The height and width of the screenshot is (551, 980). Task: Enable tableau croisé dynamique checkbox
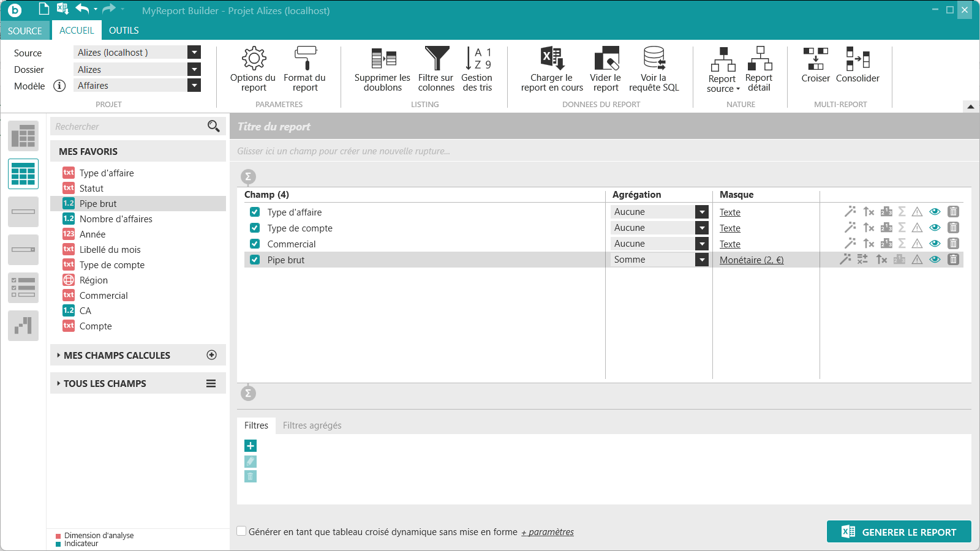coord(242,531)
